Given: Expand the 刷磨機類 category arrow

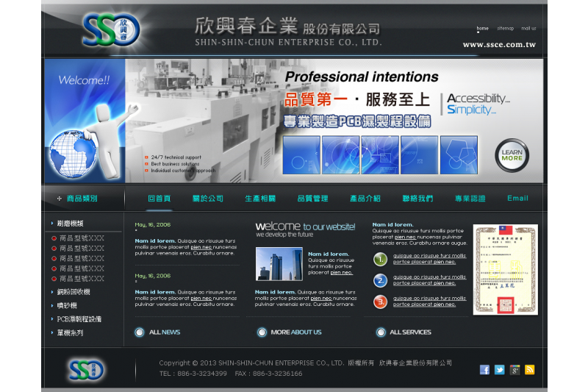Looking at the screenshot, I should pos(52,223).
